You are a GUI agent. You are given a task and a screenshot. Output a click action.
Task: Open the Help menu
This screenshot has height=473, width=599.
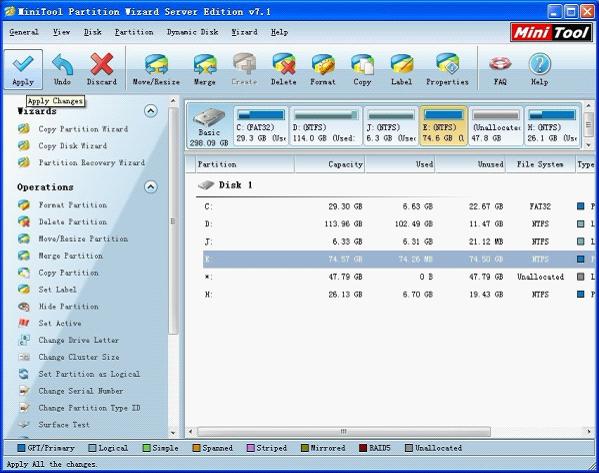(279, 32)
